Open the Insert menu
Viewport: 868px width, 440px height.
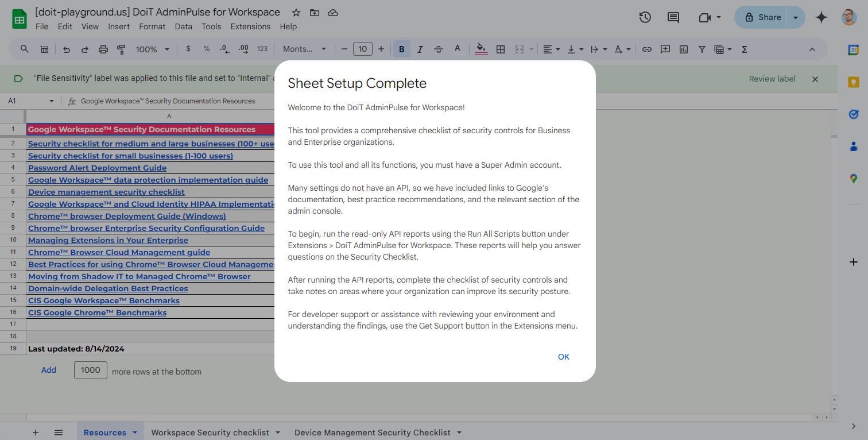[x=119, y=26]
